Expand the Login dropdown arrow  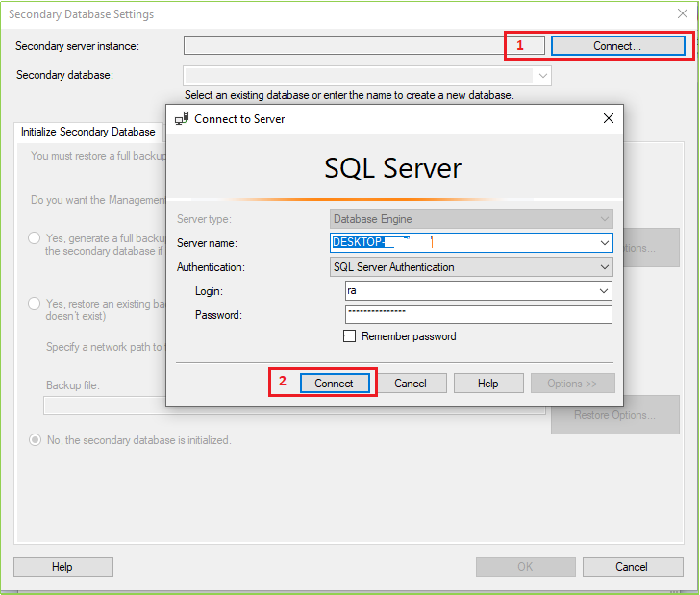point(604,291)
